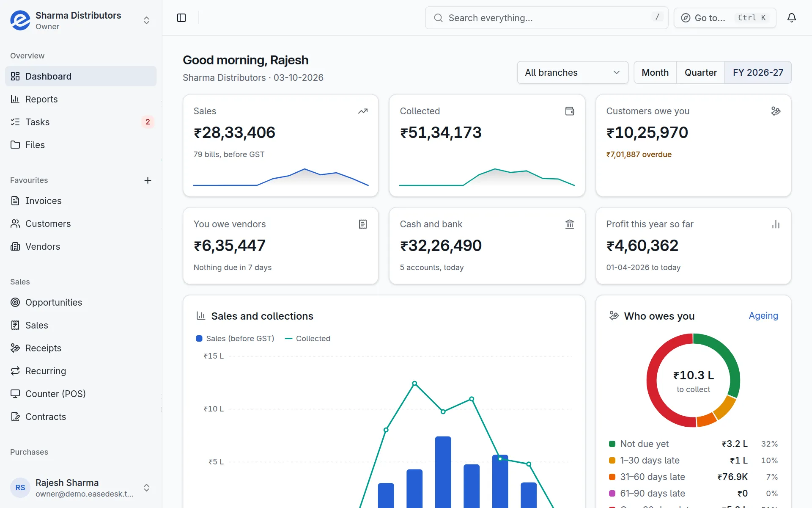Screen dimensions: 812x508
Task: Click the Profit this year bar-chart icon
Action: click(776, 224)
